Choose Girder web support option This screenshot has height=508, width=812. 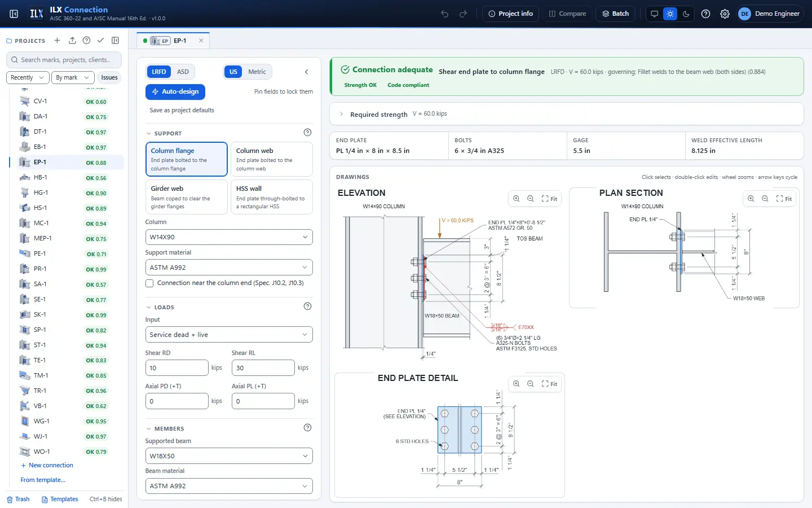point(186,197)
